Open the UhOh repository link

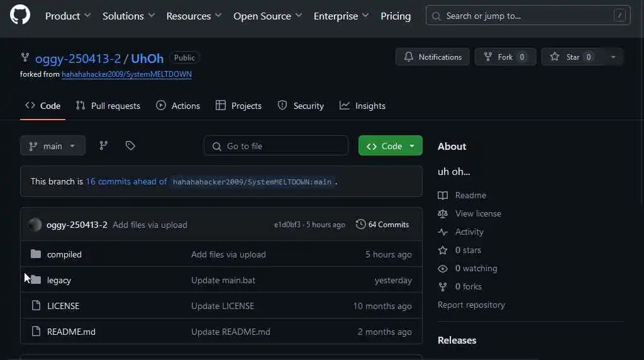[147, 59]
